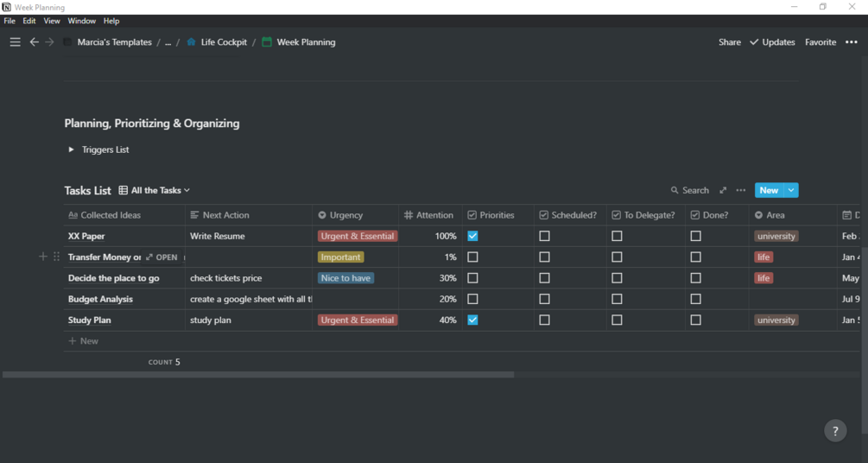
Task: Open the Tasks List three-dots options
Action: point(741,190)
